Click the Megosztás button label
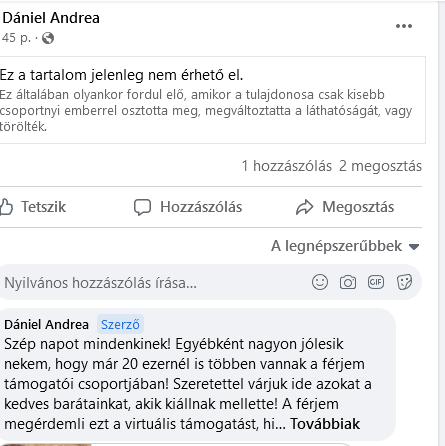The image size is (445, 446). [x=358, y=207]
